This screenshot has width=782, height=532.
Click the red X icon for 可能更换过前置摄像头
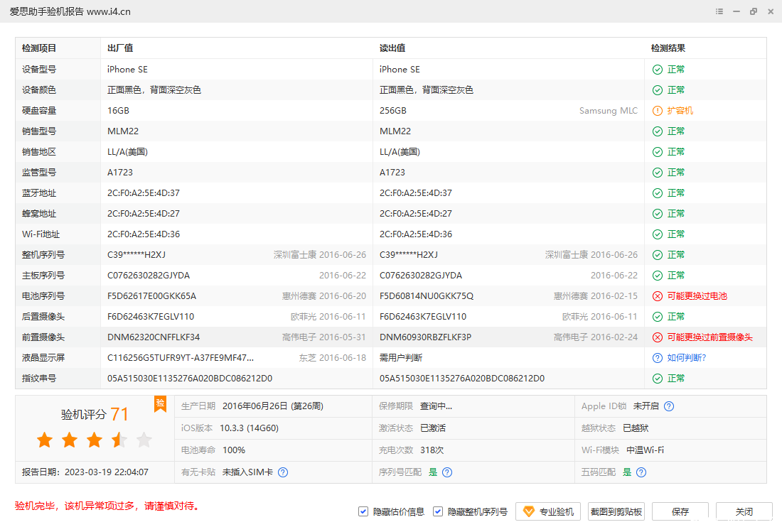[x=658, y=337]
